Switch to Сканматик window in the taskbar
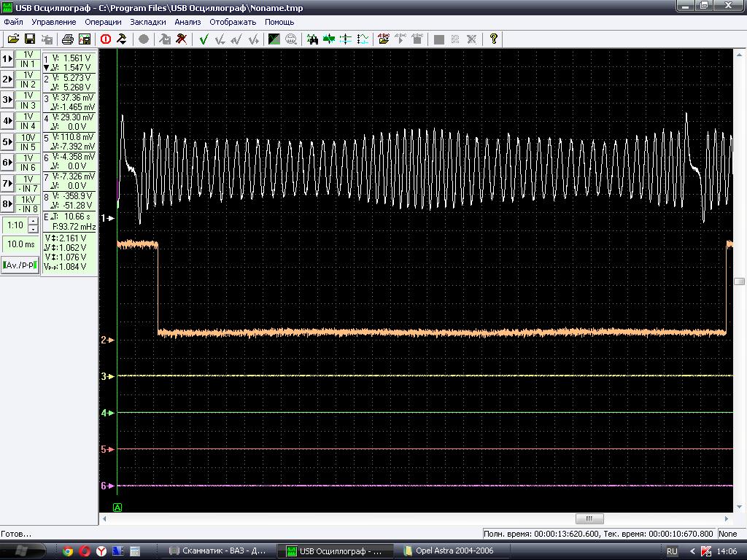This screenshot has height=560, width=747. [x=219, y=551]
